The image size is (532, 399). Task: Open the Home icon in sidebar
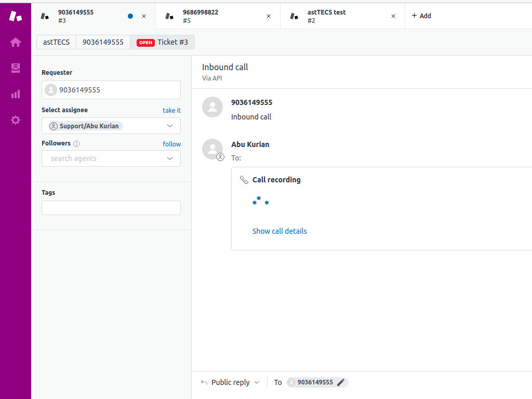click(x=16, y=42)
